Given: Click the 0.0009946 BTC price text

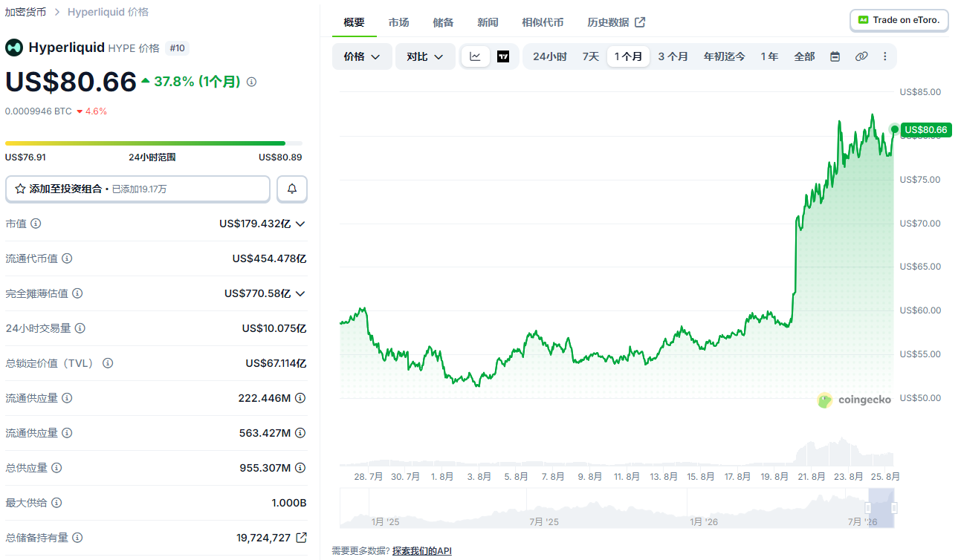Looking at the screenshot, I should tap(39, 111).
